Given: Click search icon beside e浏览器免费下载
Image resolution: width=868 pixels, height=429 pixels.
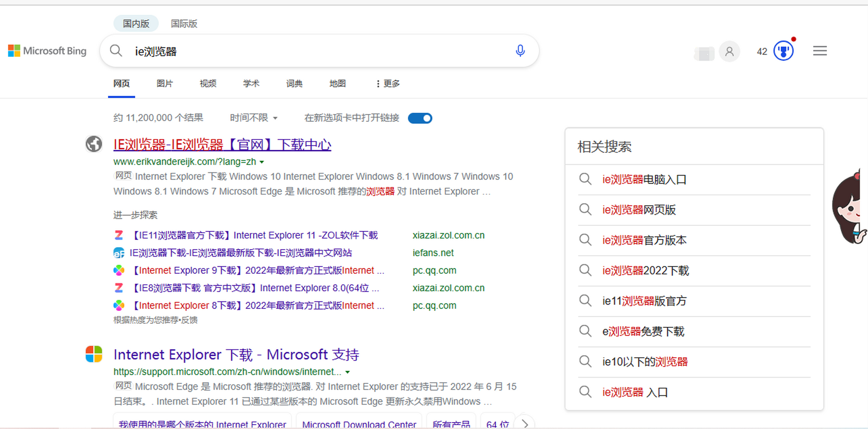Looking at the screenshot, I should point(585,331).
